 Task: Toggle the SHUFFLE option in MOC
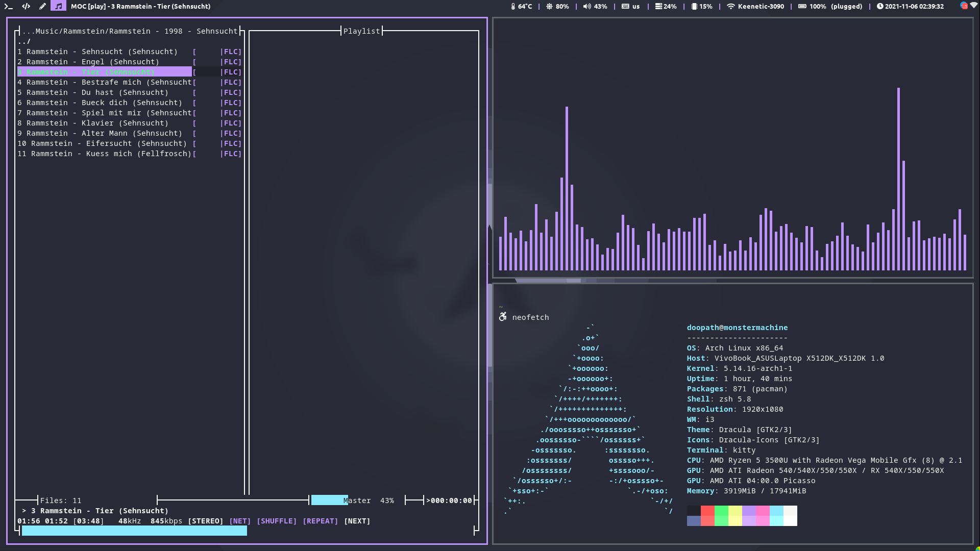[276, 521]
